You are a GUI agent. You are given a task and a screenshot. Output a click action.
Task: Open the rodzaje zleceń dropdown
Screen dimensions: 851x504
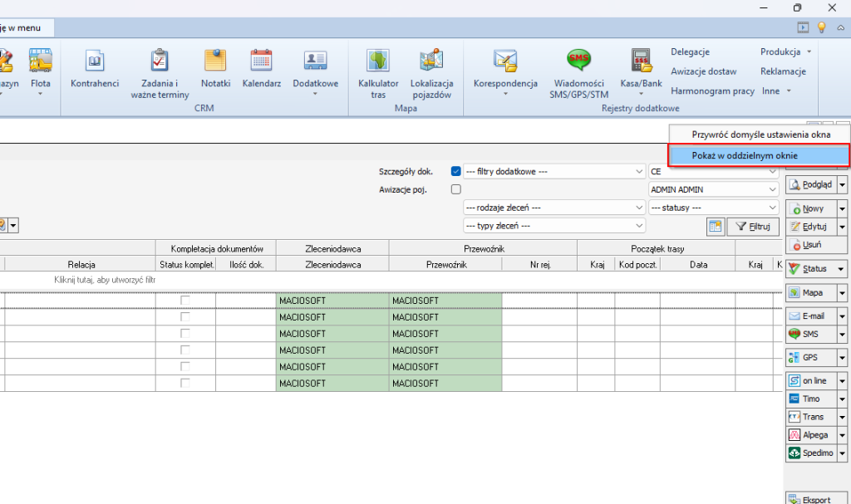pos(638,208)
